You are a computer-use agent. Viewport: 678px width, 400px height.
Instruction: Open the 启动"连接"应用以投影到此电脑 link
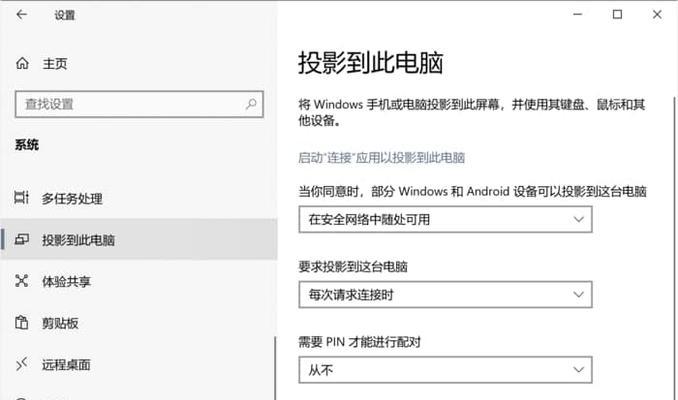point(381,158)
